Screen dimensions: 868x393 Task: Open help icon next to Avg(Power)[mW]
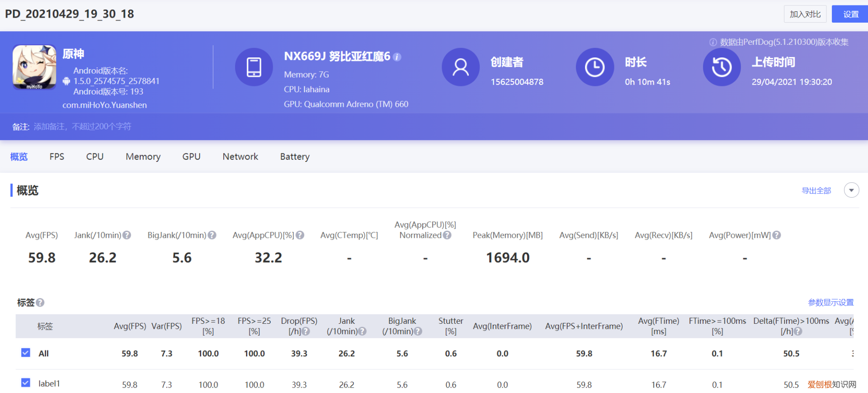(777, 235)
